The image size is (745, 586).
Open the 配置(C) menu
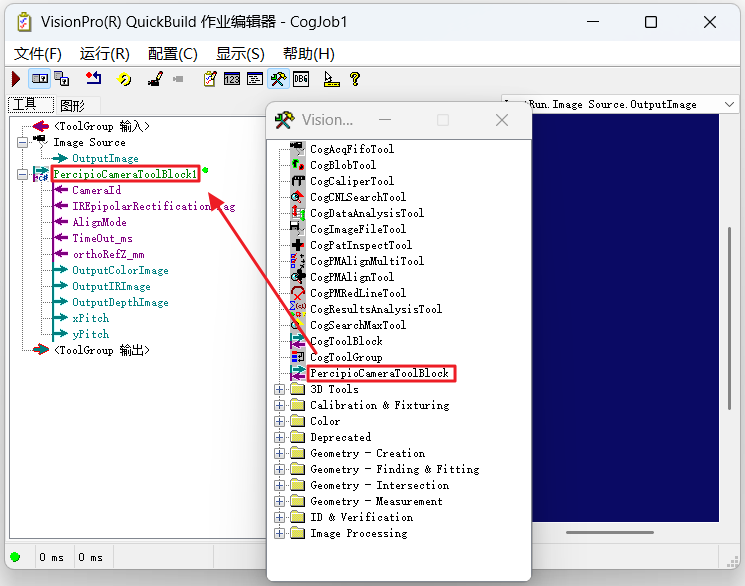tap(172, 54)
